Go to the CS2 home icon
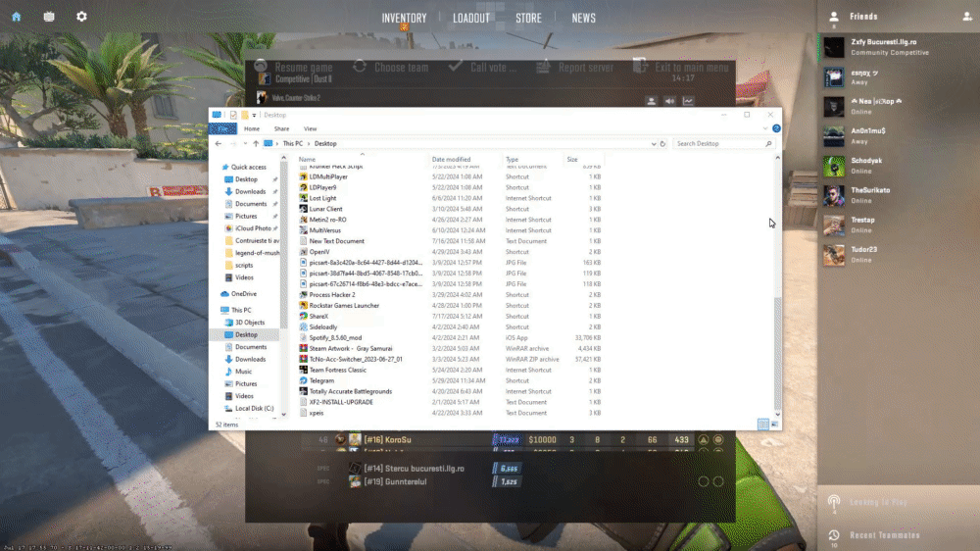The height and width of the screenshot is (551, 980). [17, 17]
